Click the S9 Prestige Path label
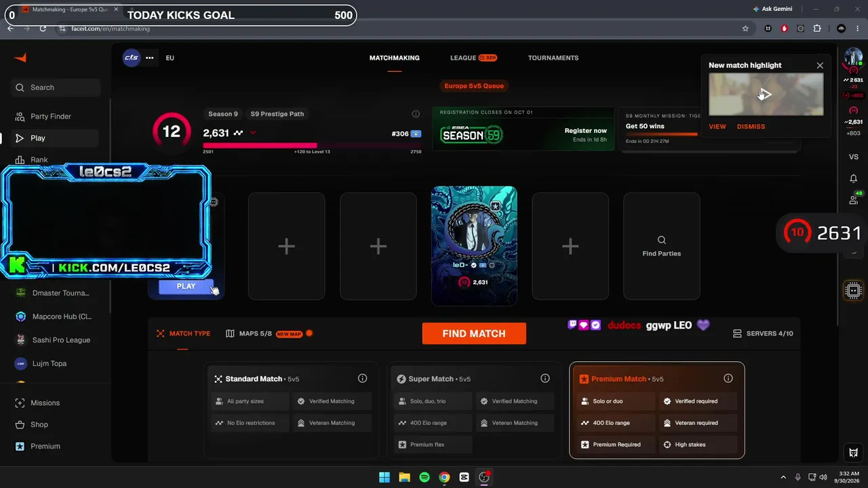This screenshot has height=488, width=868. coord(277,114)
